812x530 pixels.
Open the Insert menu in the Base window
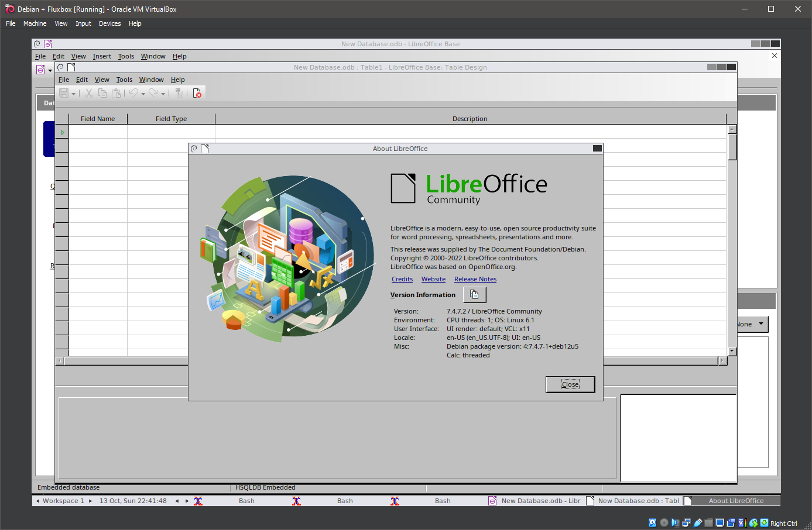pos(102,56)
